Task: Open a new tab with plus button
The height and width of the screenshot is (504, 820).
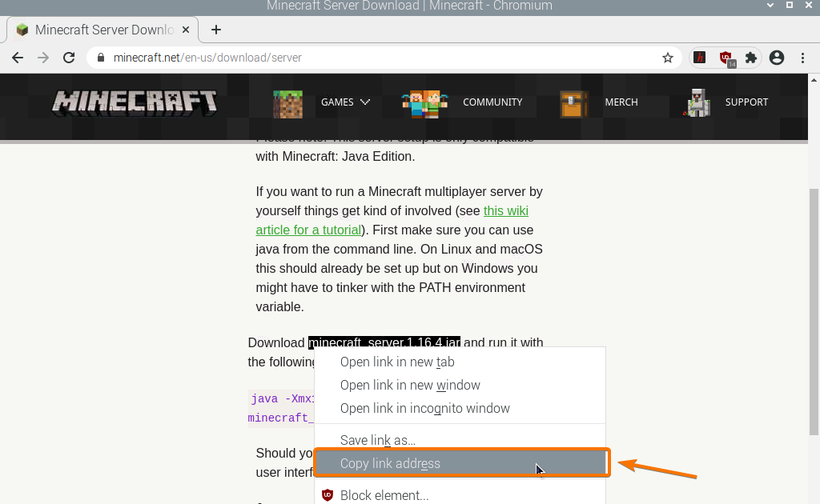Action: pos(216,30)
